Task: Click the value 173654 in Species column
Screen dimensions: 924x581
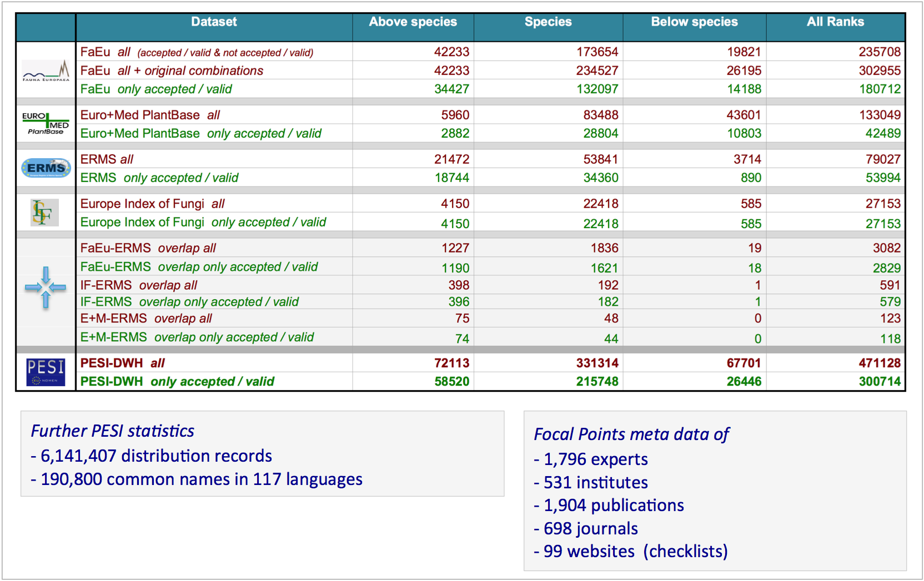Action: tap(597, 52)
